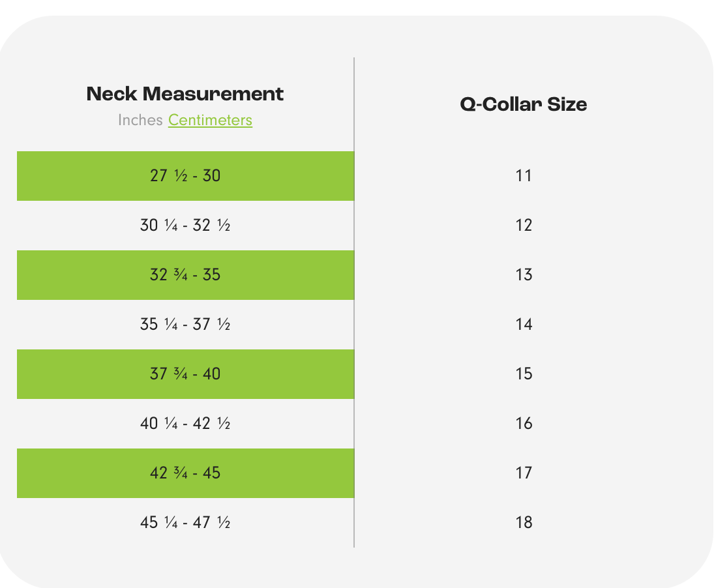
Task: Click the Neck Measurement column heading
Action: click(x=185, y=94)
